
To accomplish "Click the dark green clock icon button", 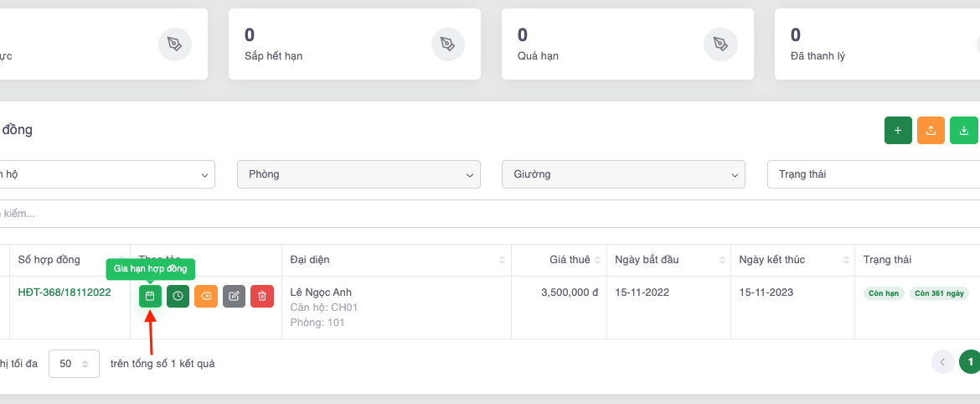I will coord(178,296).
